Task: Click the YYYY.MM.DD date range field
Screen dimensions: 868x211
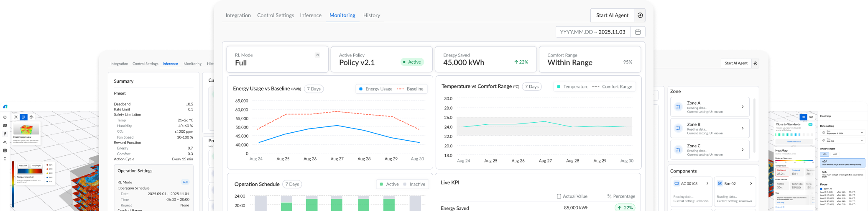Action: point(592,32)
